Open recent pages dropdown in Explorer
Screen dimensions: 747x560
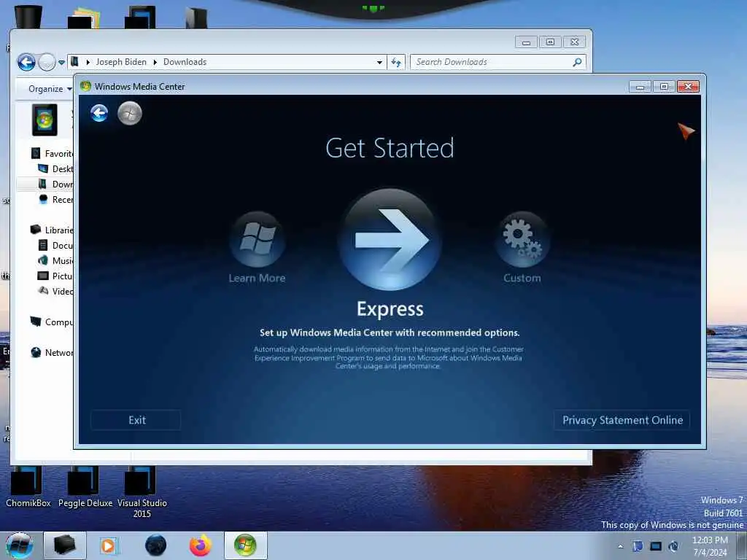point(61,63)
